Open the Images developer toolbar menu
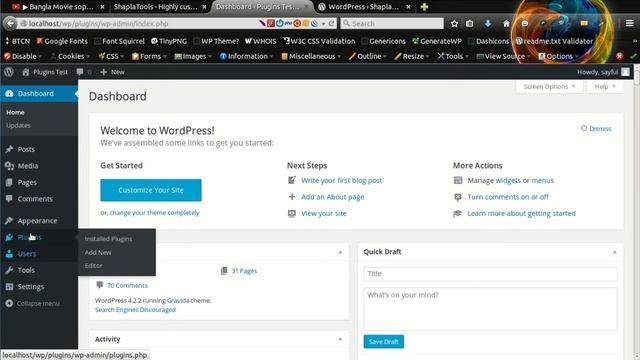 coord(193,56)
